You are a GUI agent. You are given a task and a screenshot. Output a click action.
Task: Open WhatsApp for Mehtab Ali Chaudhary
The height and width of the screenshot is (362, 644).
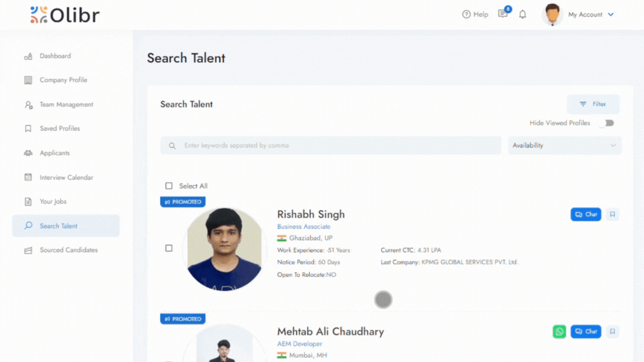click(x=559, y=332)
